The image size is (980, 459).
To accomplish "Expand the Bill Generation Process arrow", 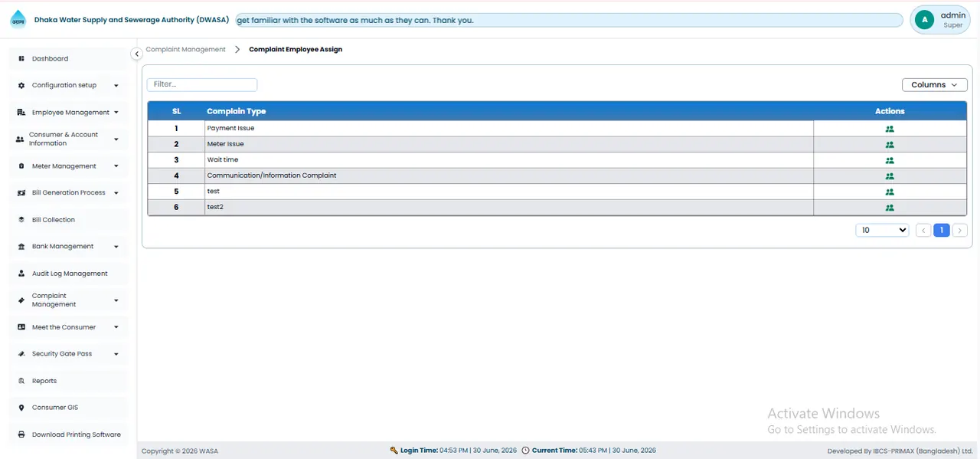I will 116,193.
